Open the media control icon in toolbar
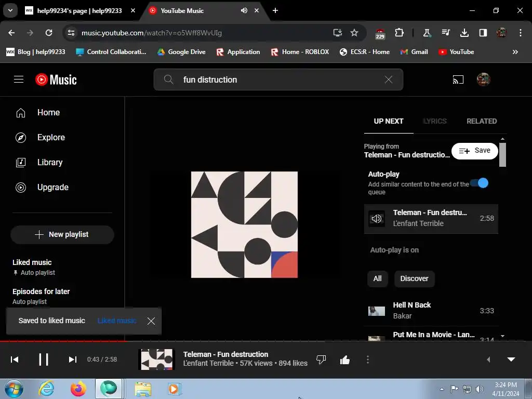This screenshot has height=399, width=532. pos(446,33)
